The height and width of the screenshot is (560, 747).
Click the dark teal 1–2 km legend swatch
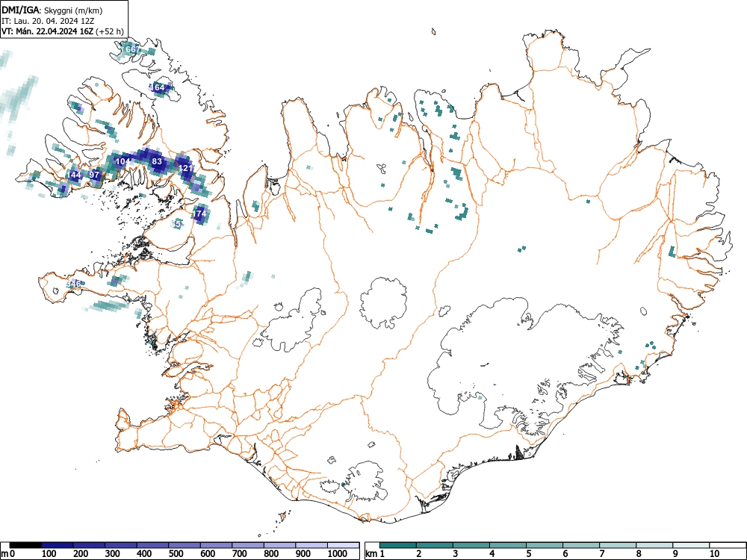(398, 545)
